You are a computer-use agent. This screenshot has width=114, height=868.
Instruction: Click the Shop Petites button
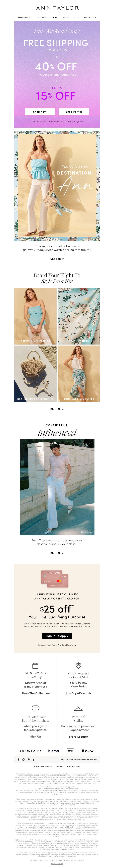point(74,112)
